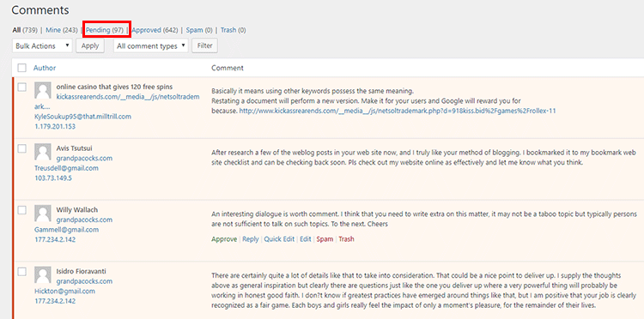644x319 pixels.
Task: Switch to Approved (642) comments
Action: coord(155,30)
